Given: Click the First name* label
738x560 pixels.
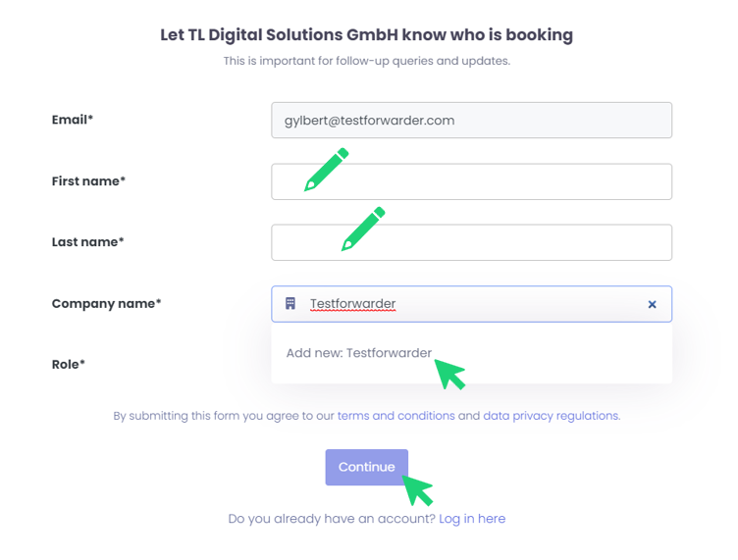Looking at the screenshot, I should [x=88, y=181].
